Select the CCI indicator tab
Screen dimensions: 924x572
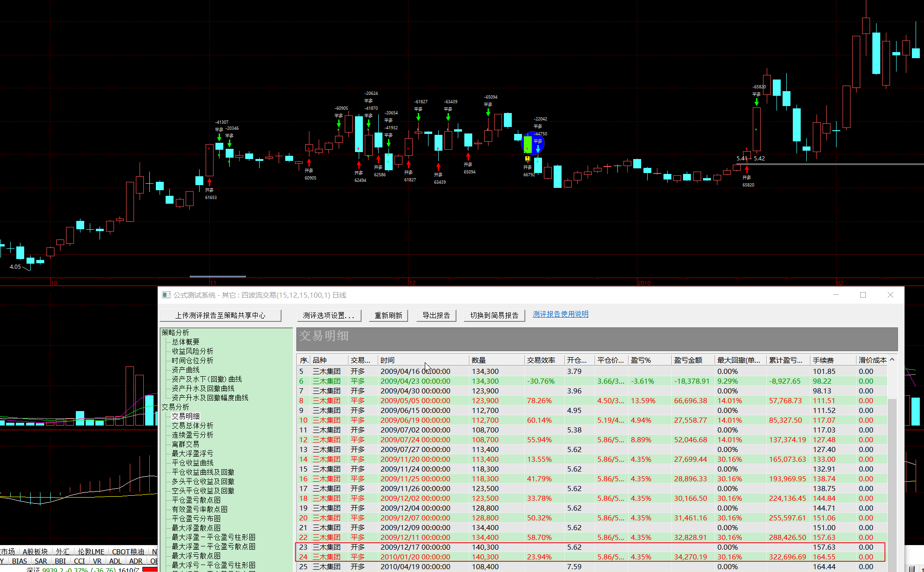[x=79, y=561]
